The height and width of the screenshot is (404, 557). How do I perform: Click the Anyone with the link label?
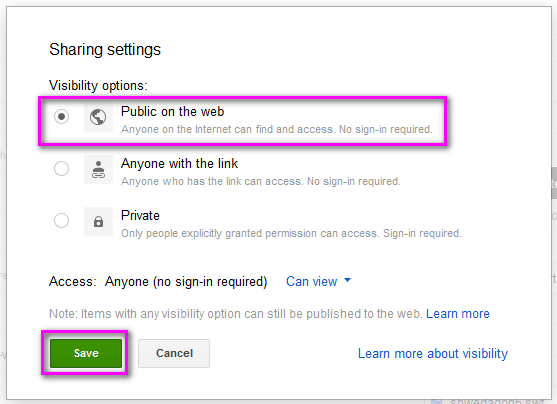coord(179,163)
